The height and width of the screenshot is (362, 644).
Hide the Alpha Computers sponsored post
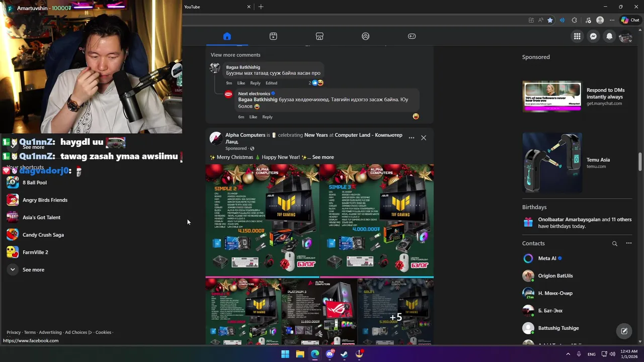pyautogui.click(x=424, y=138)
